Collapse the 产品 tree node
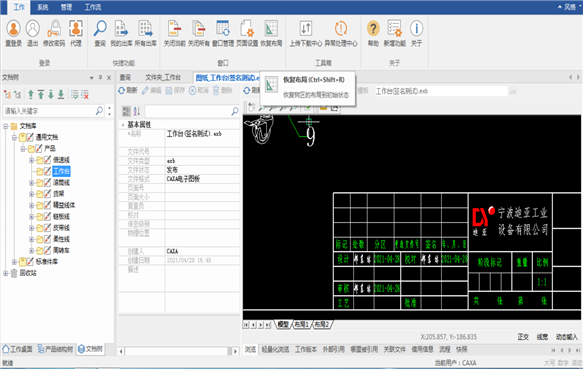Viewport: 583px width, 369px height. (23, 149)
